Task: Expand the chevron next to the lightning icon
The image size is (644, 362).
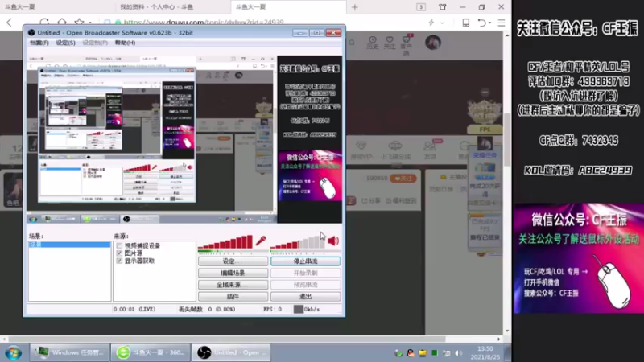Action: 442,23
